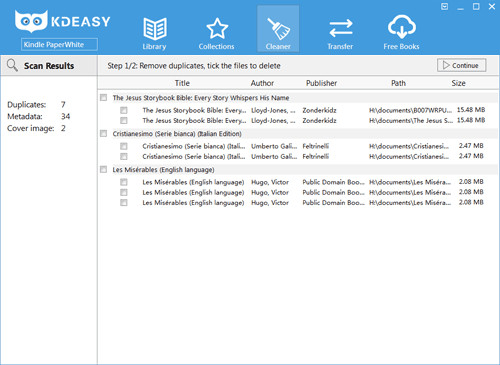Tick third Les Misérables duplicate checkbox
Image resolution: width=500 pixels, height=365 pixels.
point(124,202)
